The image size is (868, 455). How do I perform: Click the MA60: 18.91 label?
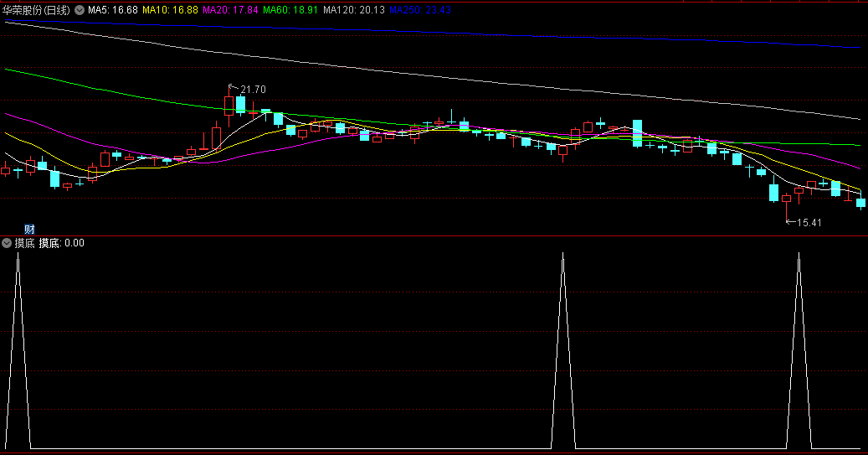point(290,10)
